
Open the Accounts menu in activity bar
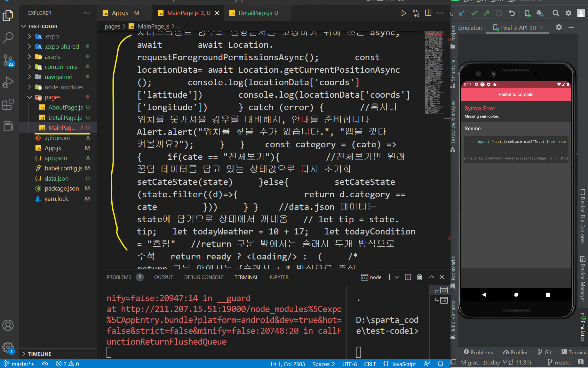click(8, 325)
